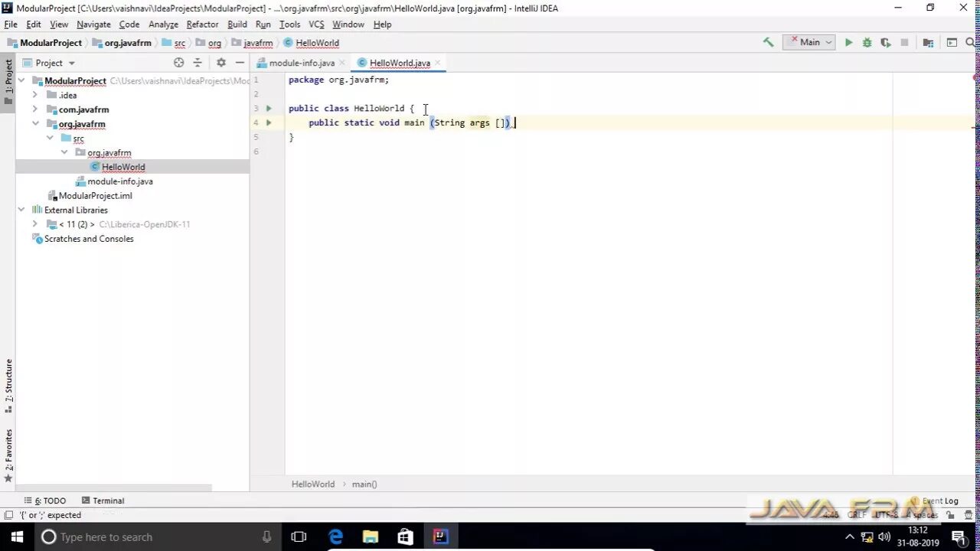Viewport: 980px width, 551px height.
Task: Click the main() breadcrumb below the editor
Action: (364, 484)
